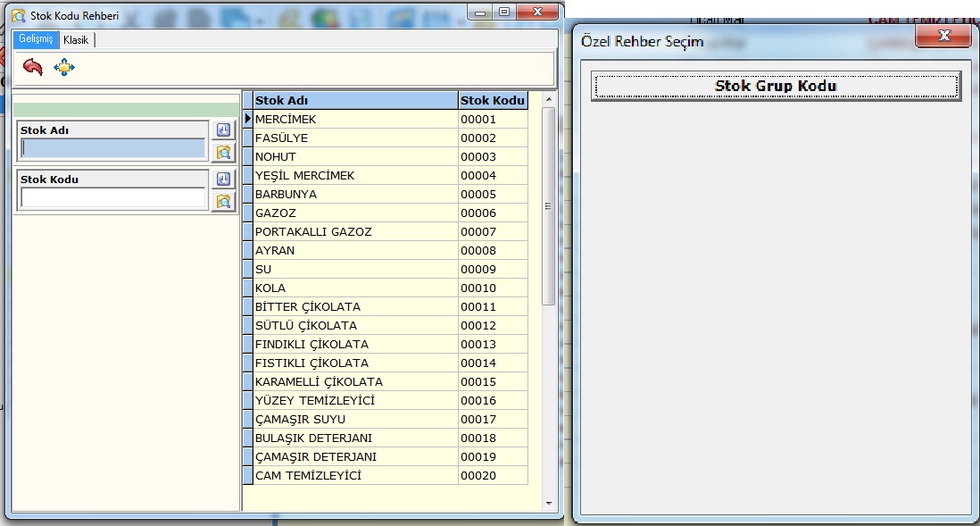Click the search icon beside Stok Adı field
The height and width of the screenshot is (526, 980).
point(223,152)
